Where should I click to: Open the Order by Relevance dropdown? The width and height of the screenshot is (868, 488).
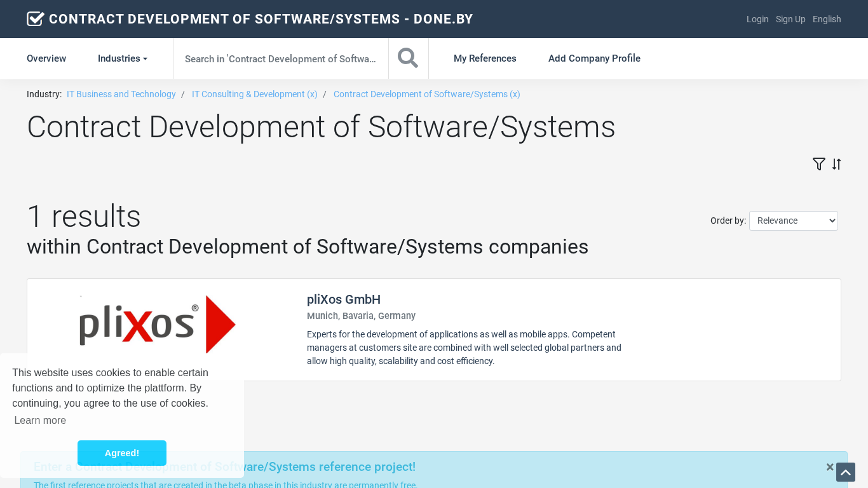793,220
